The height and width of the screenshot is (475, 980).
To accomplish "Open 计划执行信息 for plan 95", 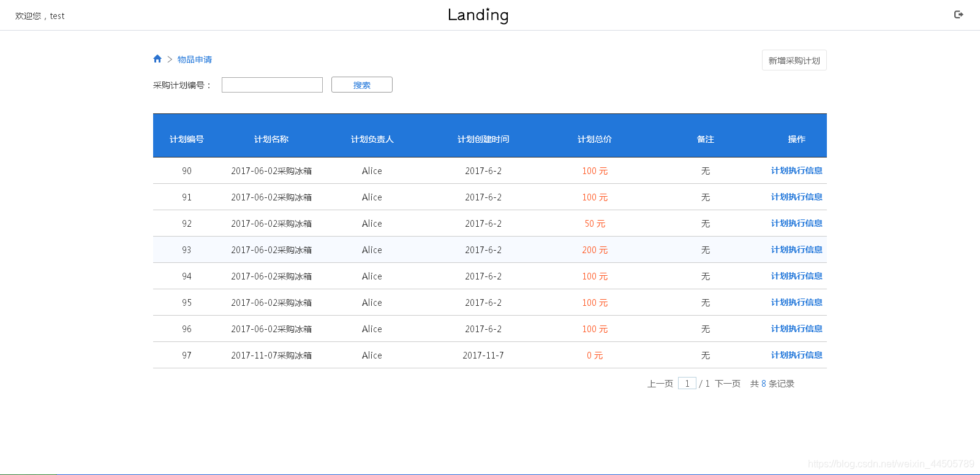I will click(x=796, y=302).
